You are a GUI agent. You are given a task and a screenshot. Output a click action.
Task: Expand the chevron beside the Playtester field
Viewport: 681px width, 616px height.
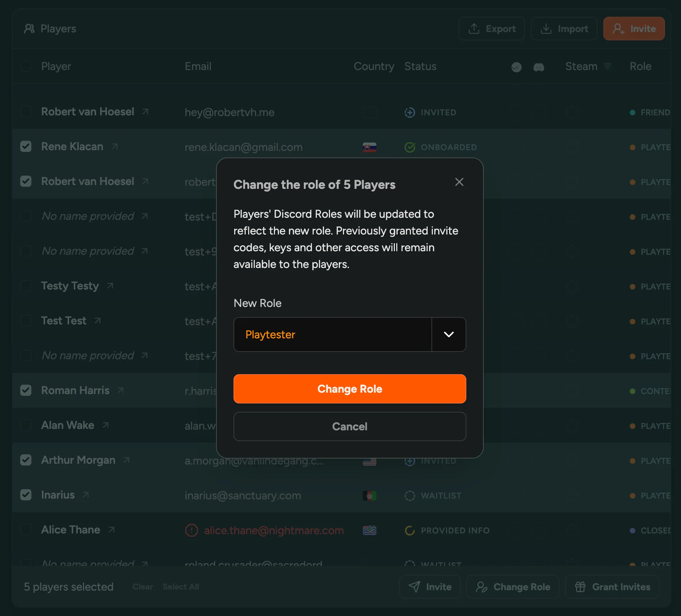click(x=449, y=334)
